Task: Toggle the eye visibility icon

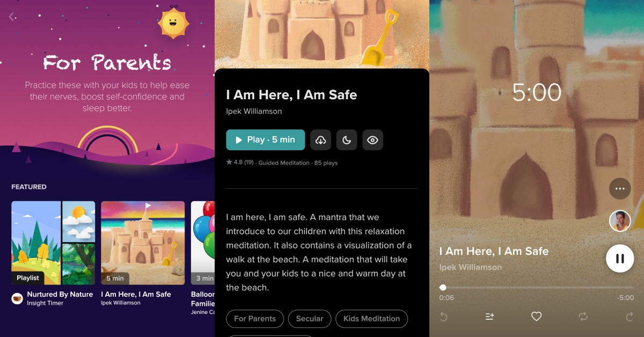Action: (x=372, y=140)
